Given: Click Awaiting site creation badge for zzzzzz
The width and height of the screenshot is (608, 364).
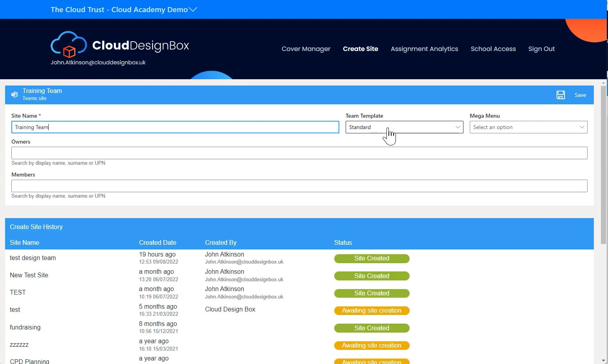Looking at the screenshot, I should 372,346.
